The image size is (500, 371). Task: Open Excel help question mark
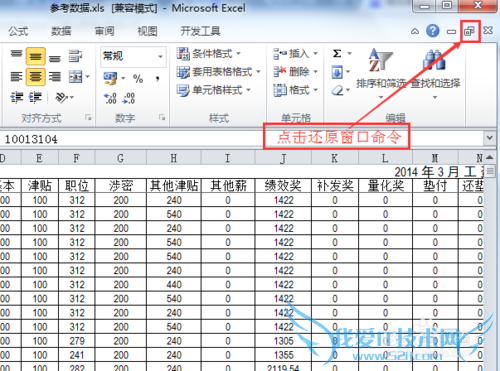coord(433,31)
